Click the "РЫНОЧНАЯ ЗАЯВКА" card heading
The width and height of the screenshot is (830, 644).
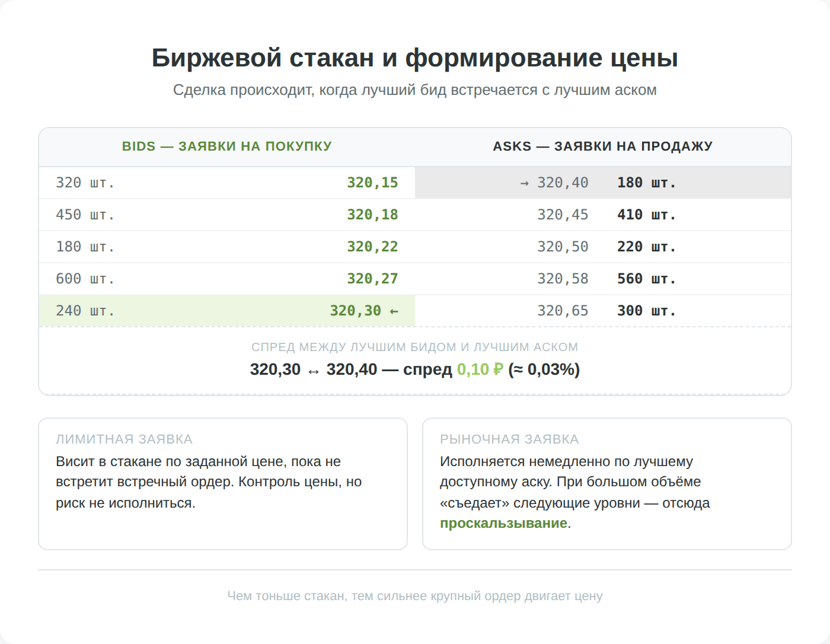509,439
